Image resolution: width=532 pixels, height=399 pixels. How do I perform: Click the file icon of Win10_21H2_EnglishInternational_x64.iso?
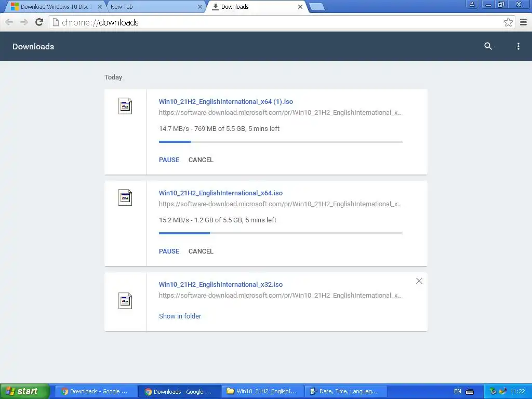[125, 197]
